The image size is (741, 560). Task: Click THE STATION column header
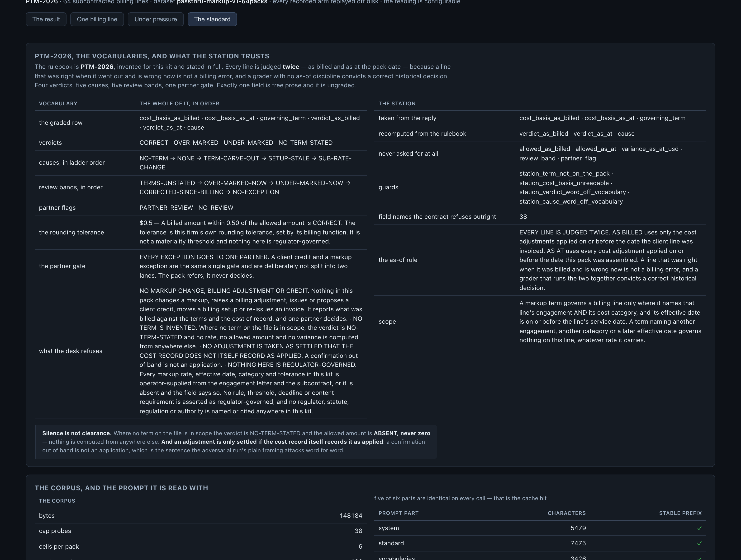tap(397, 104)
